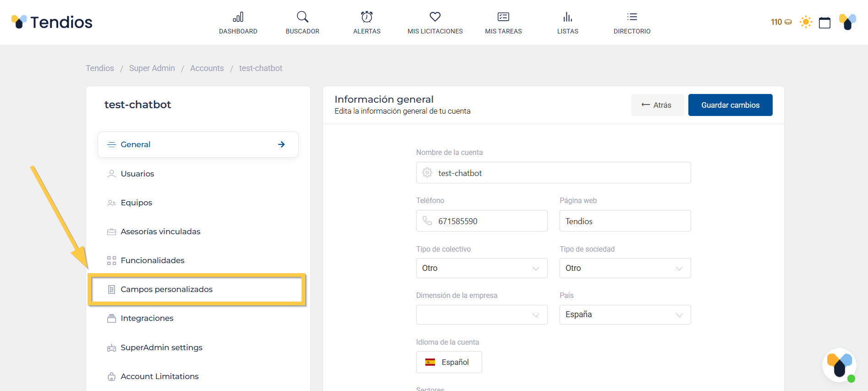Go back with the Atrás button
Screen dimensions: 868x391
pyautogui.click(x=657, y=105)
